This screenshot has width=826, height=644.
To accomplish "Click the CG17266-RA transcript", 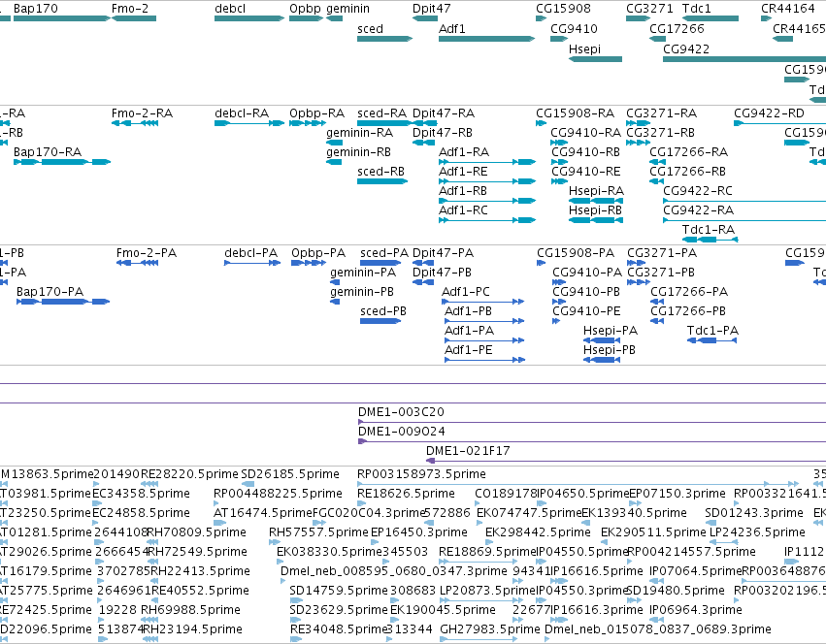I will point(657,162).
